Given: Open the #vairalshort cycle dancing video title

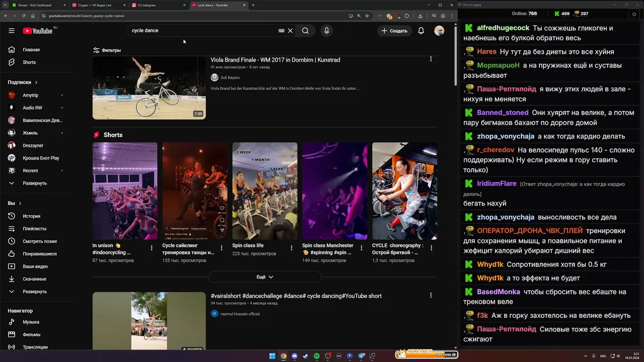Looking at the screenshot, I should click(x=296, y=296).
